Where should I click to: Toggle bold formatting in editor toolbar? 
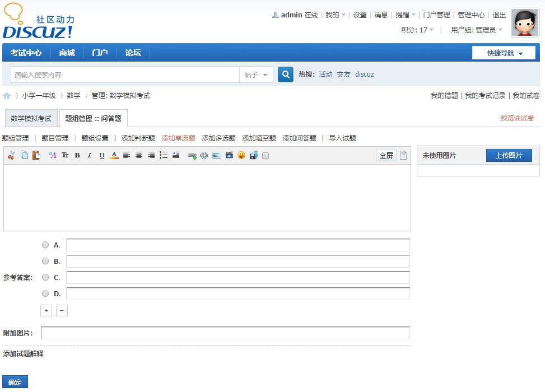(77, 156)
